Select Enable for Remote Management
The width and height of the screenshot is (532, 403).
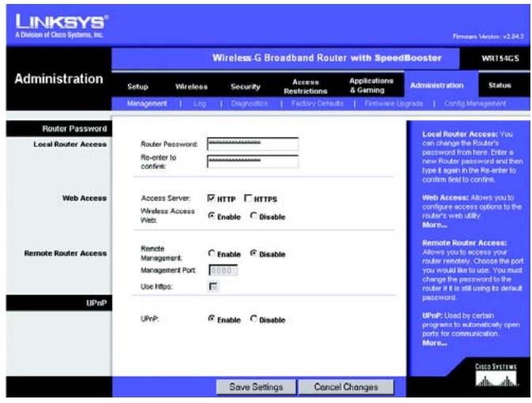pyautogui.click(x=211, y=253)
